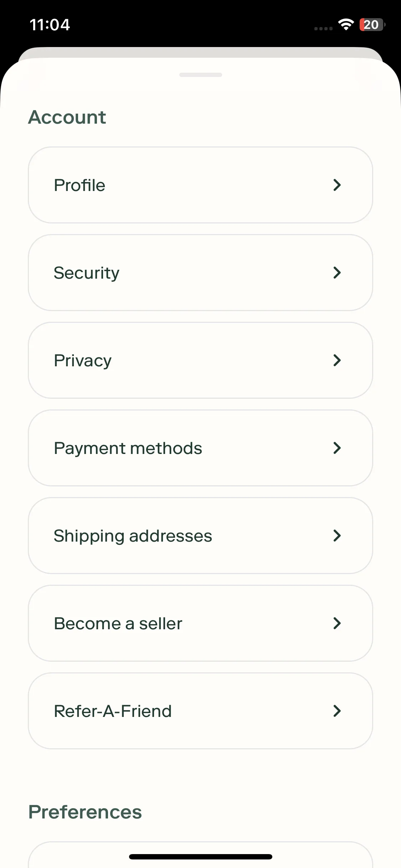Open Shipping addresses
Viewport: 401px width, 868px height.
pos(200,536)
